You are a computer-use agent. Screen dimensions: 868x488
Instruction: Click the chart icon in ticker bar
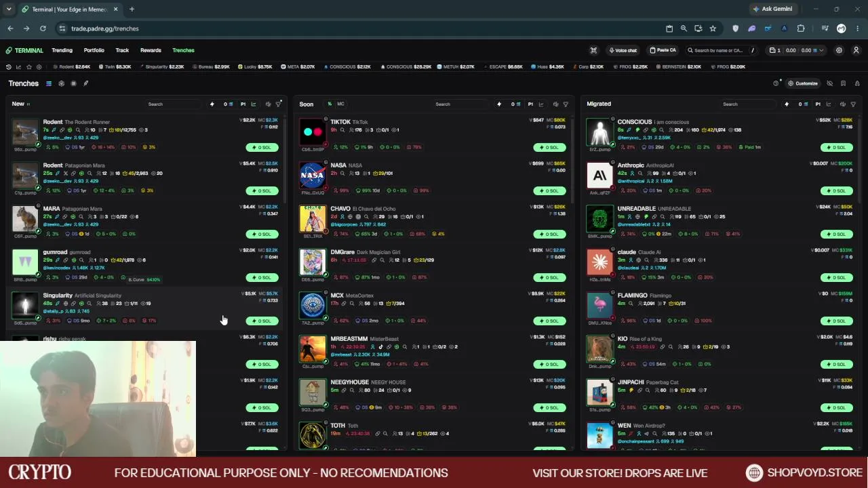coord(18,66)
